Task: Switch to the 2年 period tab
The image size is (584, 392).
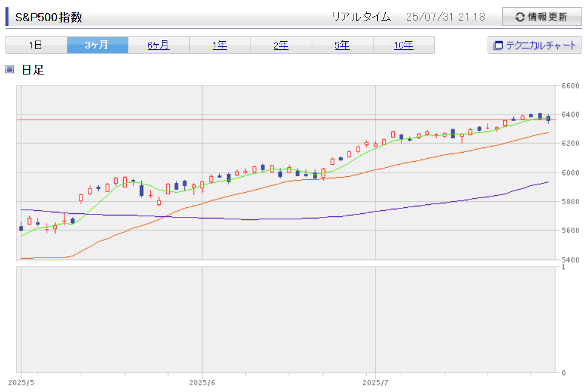Action: (x=281, y=45)
